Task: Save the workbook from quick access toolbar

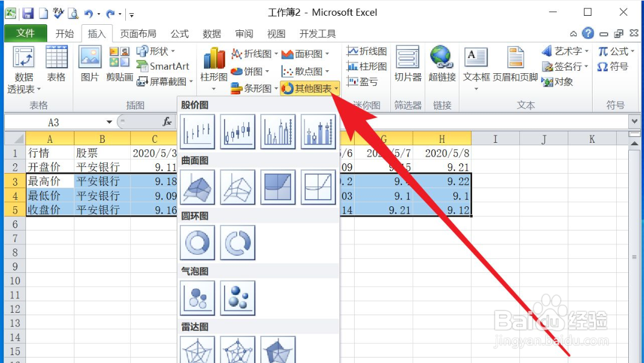Action: coord(28,13)
